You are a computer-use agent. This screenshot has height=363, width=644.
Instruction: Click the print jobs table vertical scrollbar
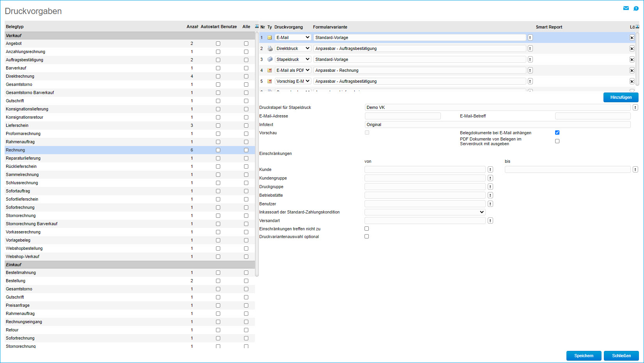(x=637, y=59)
